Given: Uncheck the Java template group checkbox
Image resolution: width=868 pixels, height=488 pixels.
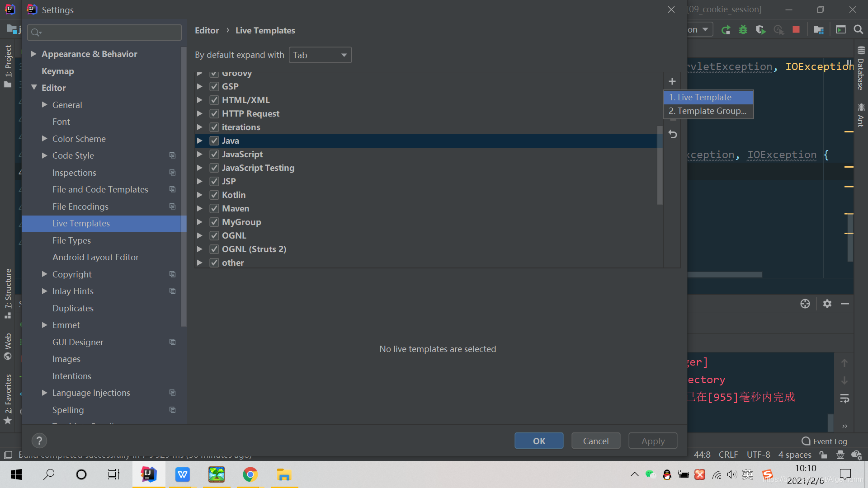Looking at the screenshot, I should [x=214, y=141].
